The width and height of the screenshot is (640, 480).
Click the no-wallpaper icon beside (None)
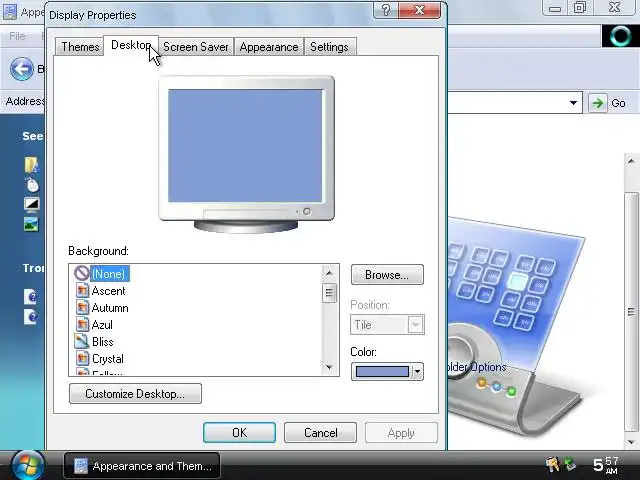point(82,273)
